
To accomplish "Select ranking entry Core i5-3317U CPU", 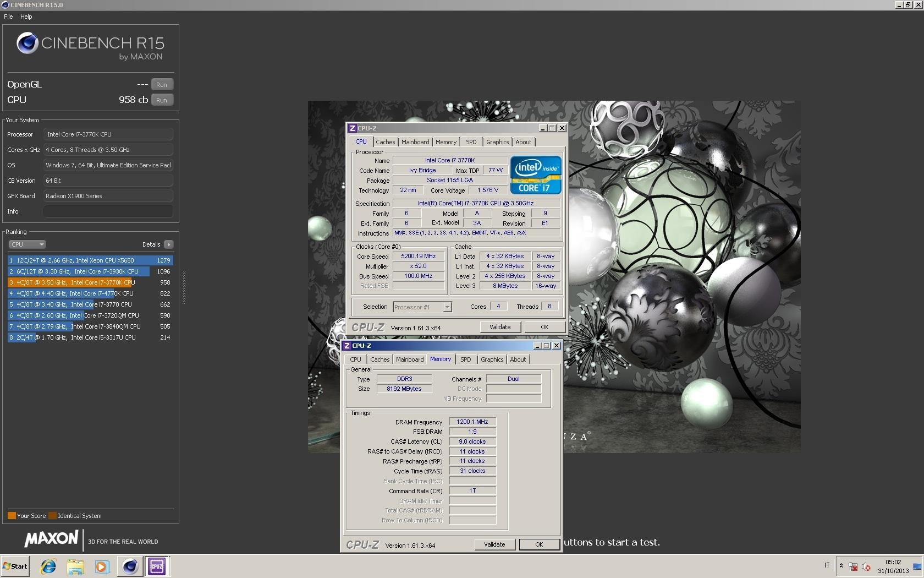I will click(90, 337).
